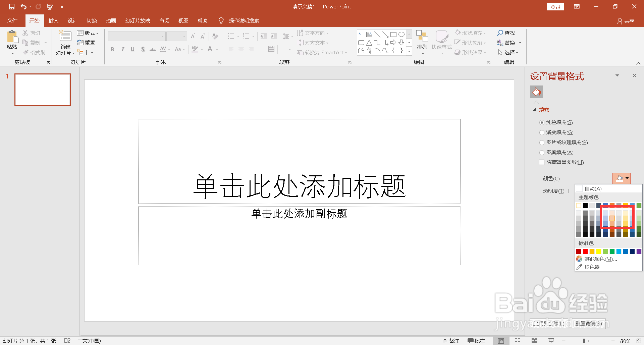This screenshot has height=345, width=644.
Task: Click the Find (查找) magnifier icon
Action: (500, 33)
